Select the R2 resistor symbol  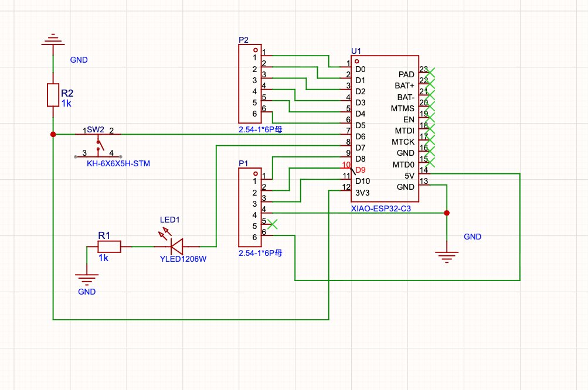pyautogui.click(x=53, y=95)
